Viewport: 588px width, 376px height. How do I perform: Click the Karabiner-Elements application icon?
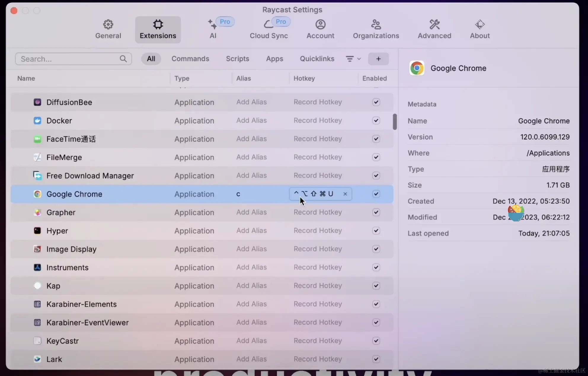point(37,304)
